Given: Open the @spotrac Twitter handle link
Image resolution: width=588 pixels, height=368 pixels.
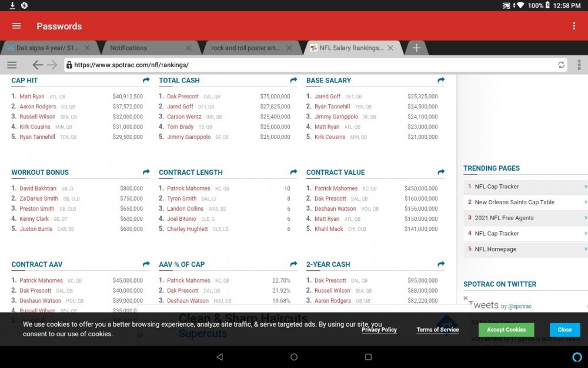Looking at the screenshot, I should click(x=520, y=306).
